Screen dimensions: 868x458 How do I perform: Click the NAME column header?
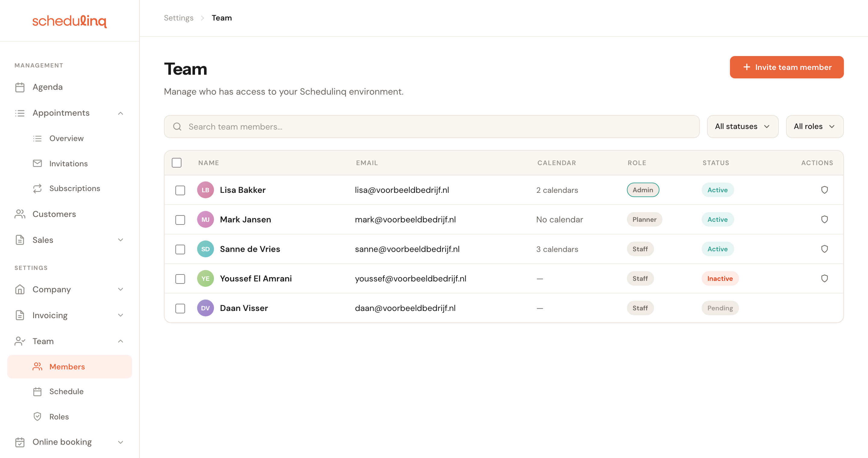coord(209,163)
